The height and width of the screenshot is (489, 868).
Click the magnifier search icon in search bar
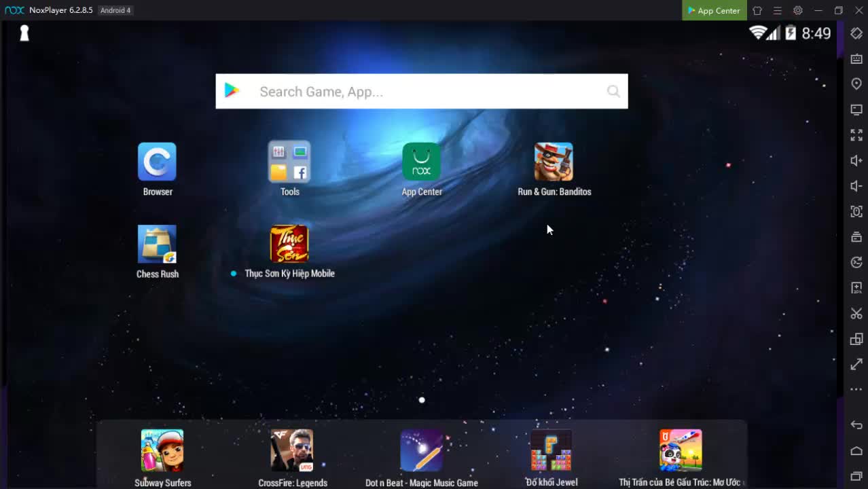pos(613,91)
